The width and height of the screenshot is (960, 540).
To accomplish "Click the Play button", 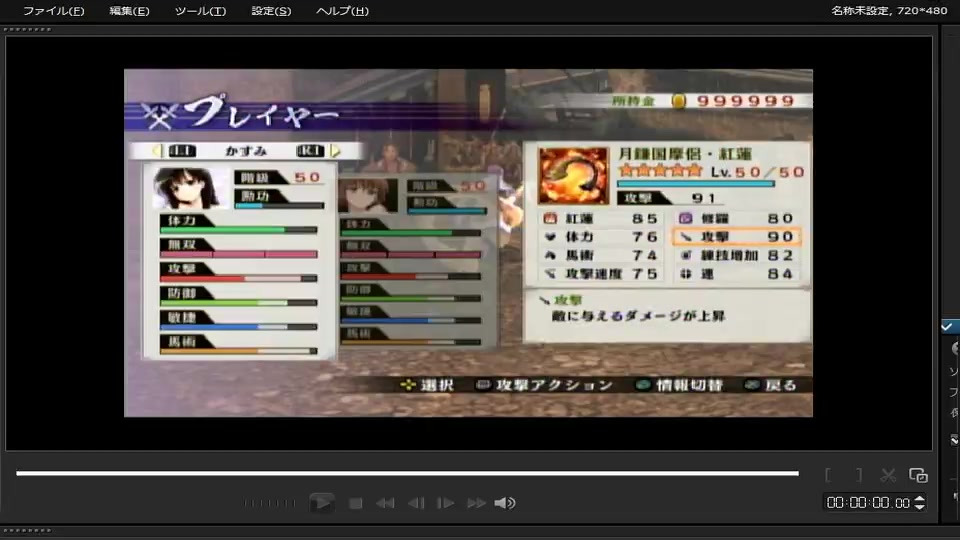I will [321, 503].
